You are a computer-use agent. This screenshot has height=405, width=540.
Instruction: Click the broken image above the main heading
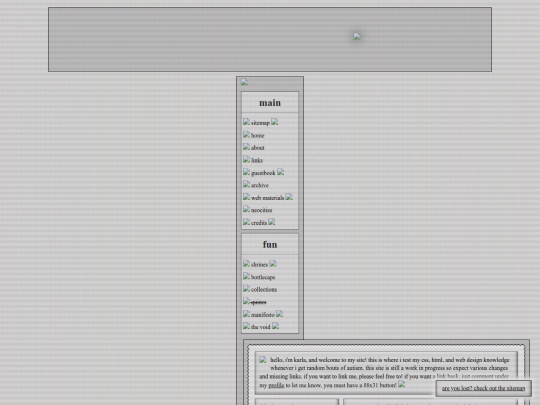244,82
